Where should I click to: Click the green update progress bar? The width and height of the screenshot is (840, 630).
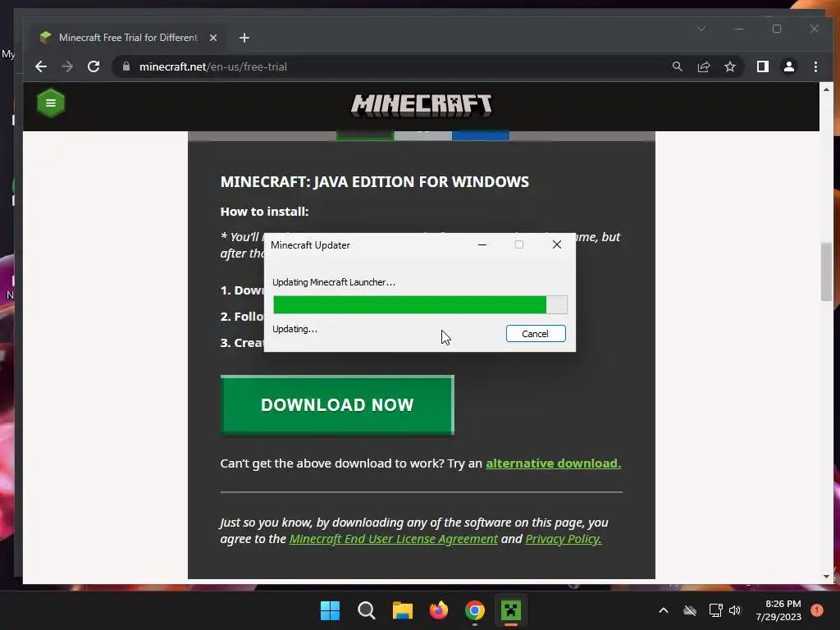(x=420, y=304)
